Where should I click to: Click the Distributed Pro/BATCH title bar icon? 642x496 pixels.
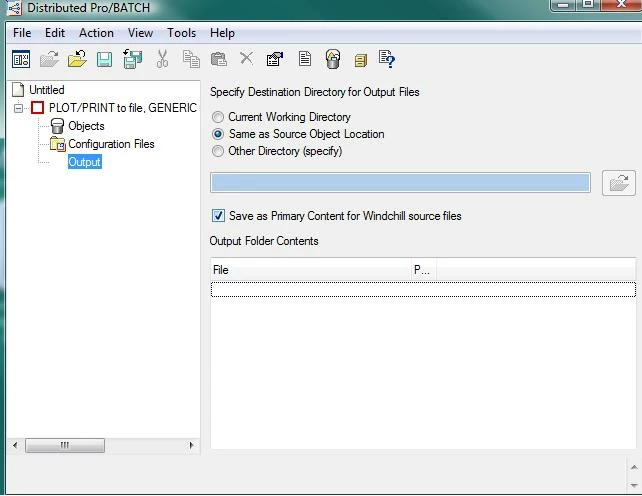(14, 8)
